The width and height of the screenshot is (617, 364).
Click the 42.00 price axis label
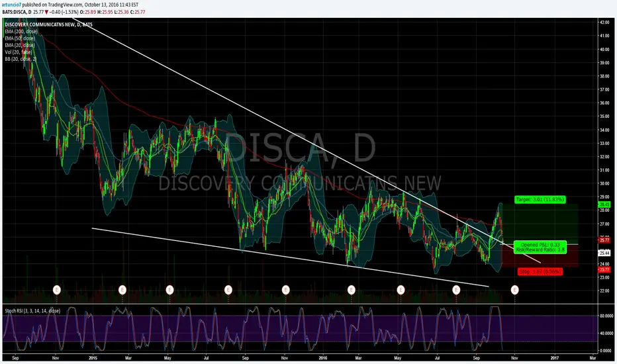click(x=604, y=23)
